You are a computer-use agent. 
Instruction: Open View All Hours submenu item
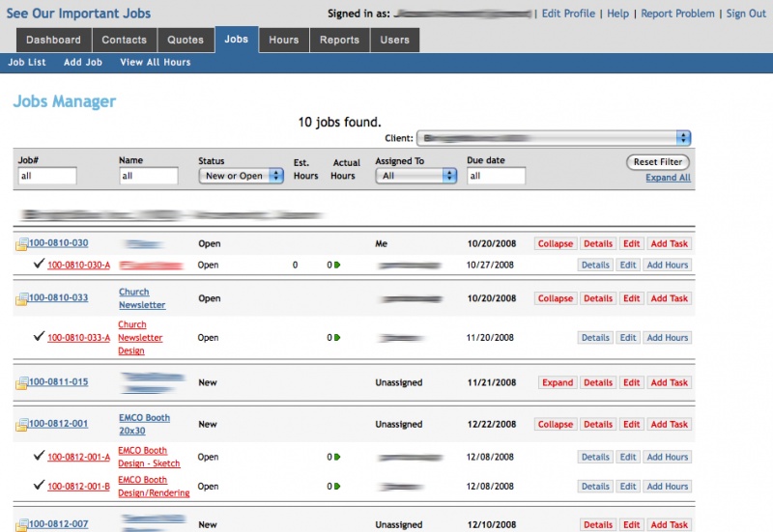point(156,62)
